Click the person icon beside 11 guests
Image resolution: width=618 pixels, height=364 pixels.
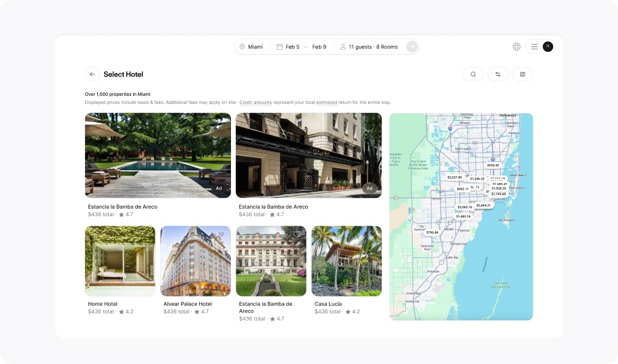pyautogui.click(x=343, y=47)
